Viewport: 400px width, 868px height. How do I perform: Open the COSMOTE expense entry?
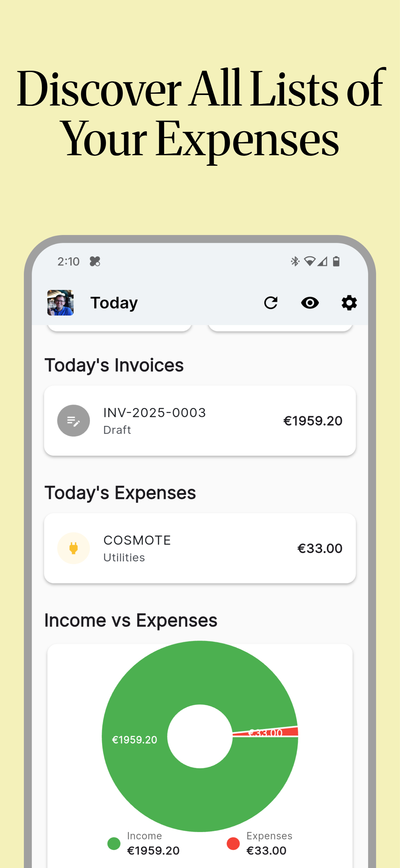click(200, 548)
